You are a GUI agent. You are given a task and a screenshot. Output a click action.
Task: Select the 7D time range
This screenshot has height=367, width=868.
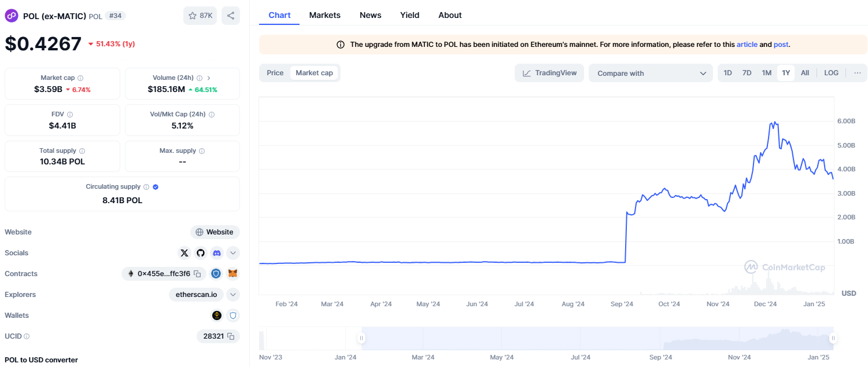pyautogui.click(x=747, y=73)
